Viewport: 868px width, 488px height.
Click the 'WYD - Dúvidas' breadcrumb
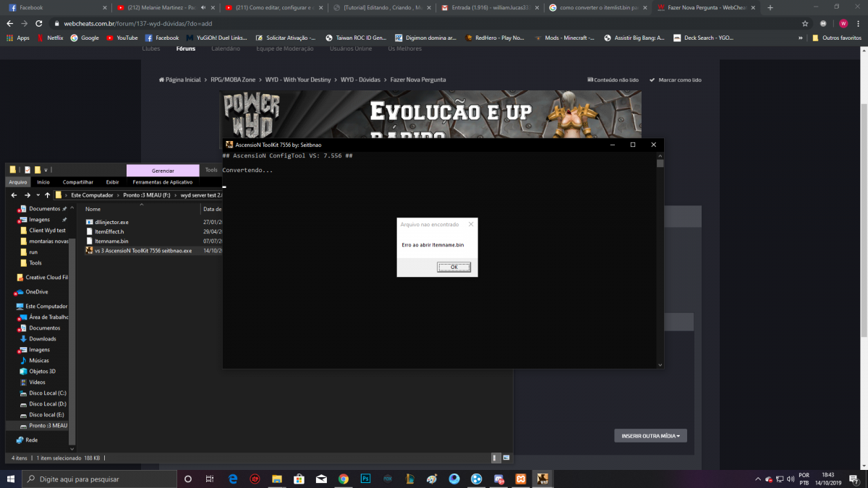click(360, 80)
